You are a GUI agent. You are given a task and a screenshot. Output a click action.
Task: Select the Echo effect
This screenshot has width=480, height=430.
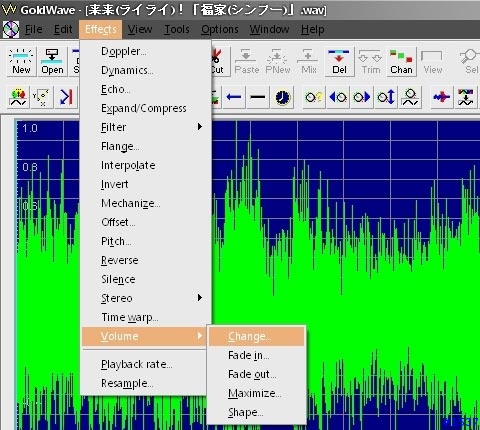pyautogui.click(x=146, y=89)
